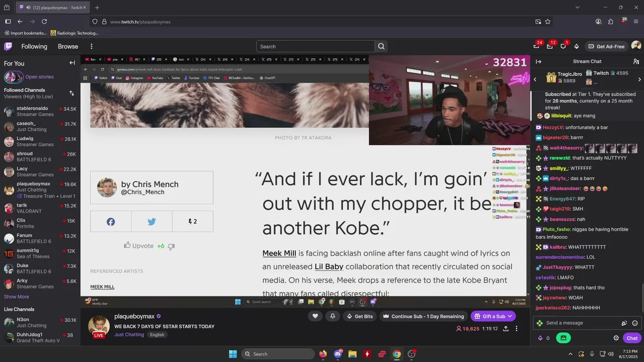Open Chrome from the Windows taskbar
The width and height of the screenshot is (644, 362).
click(396, 354)
